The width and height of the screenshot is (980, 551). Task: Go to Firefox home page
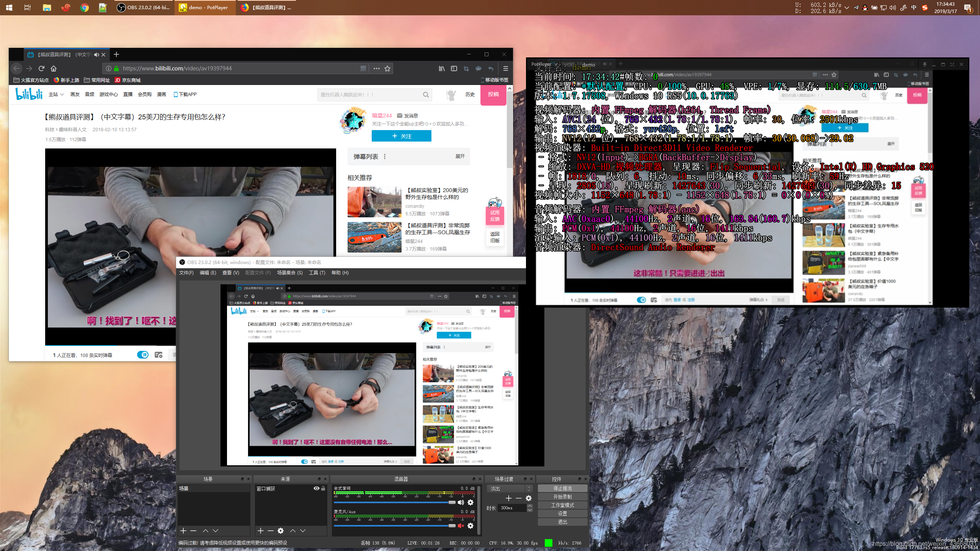click(54, 68)
